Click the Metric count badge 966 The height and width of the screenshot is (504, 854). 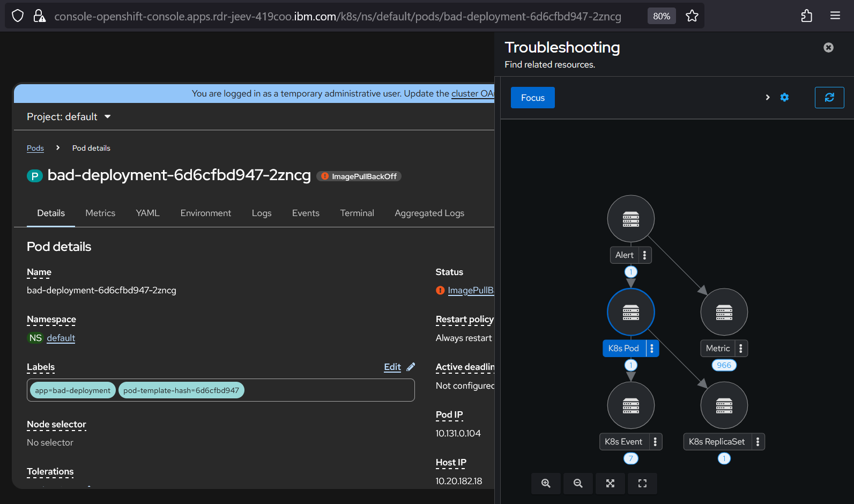724,365
